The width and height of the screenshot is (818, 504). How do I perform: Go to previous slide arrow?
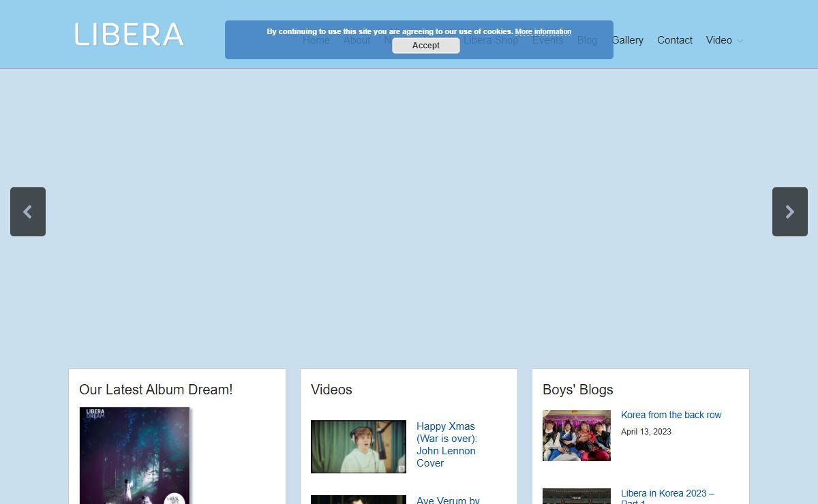coord(28,212)
